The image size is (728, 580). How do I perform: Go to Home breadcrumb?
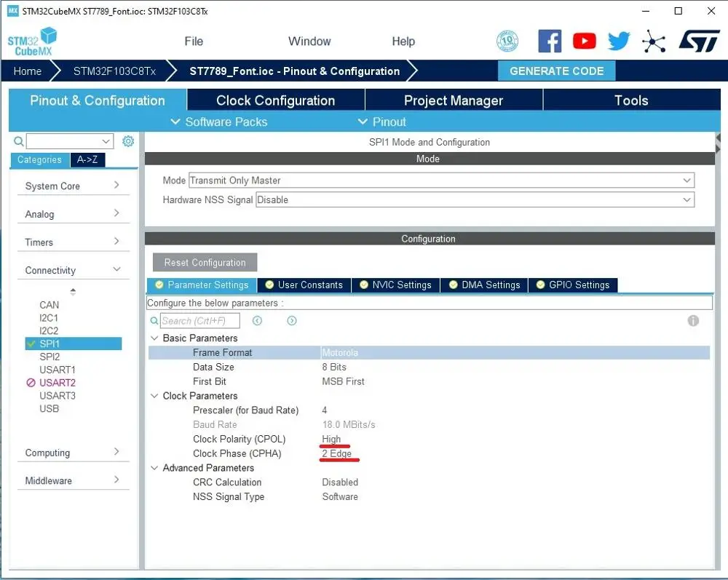(x=28, y=71)
